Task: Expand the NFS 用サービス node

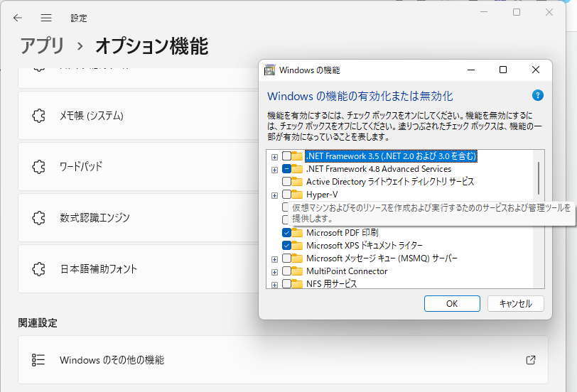Action: tap(274, 285)
